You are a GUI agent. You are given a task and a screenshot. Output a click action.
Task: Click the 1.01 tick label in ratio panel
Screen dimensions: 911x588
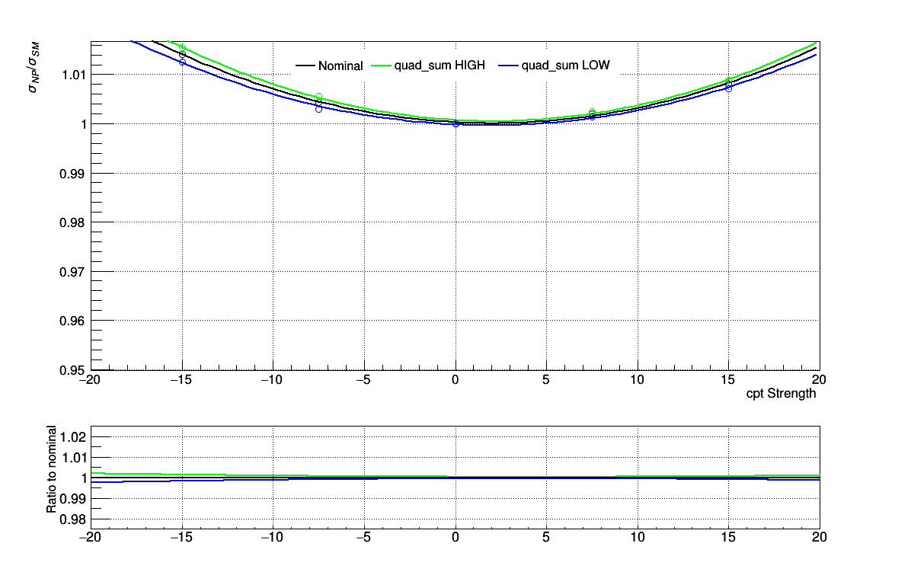(74, 458)
